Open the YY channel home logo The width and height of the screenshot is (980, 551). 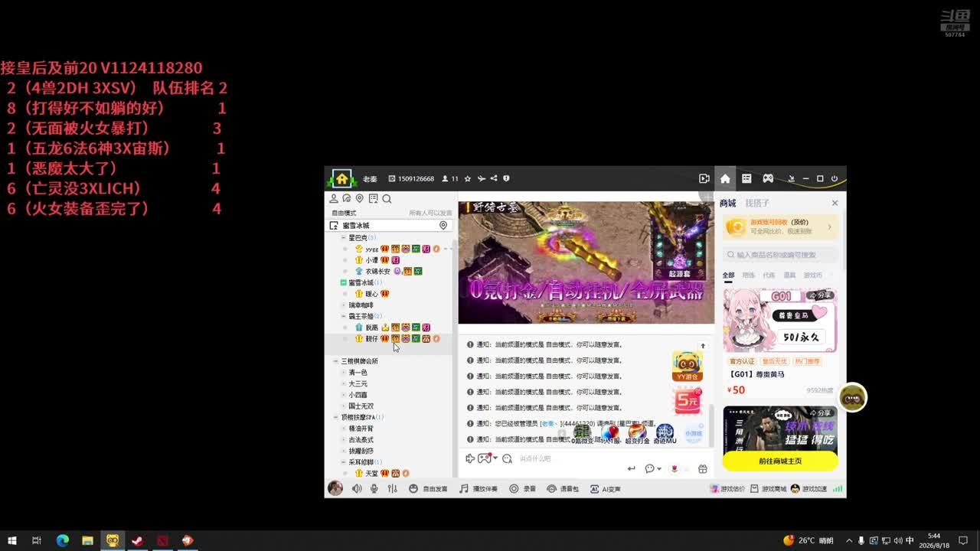(x=341, y=179)
